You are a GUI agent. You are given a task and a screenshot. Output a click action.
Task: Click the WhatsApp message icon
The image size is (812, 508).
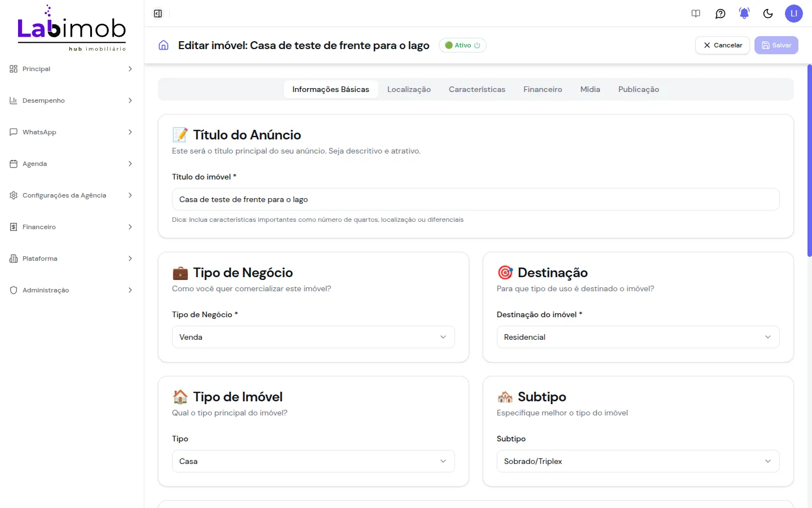tap(14, 132)
